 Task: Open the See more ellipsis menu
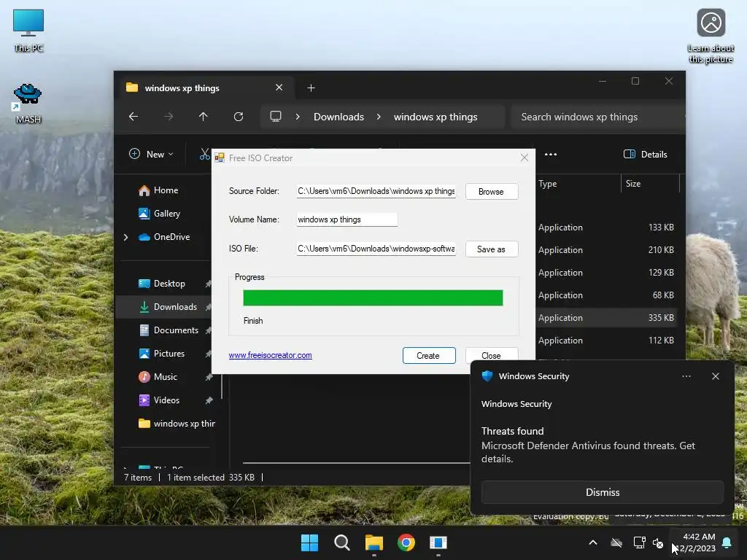(x=551, y=155)
